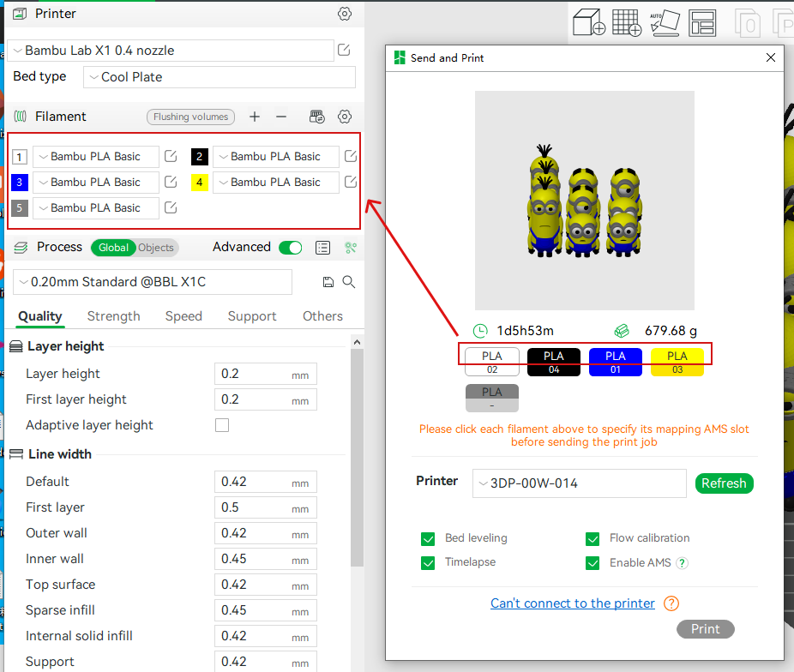This screenshot has width=794, height=672.
Task: Click the Print button
Action: [706, 629]
